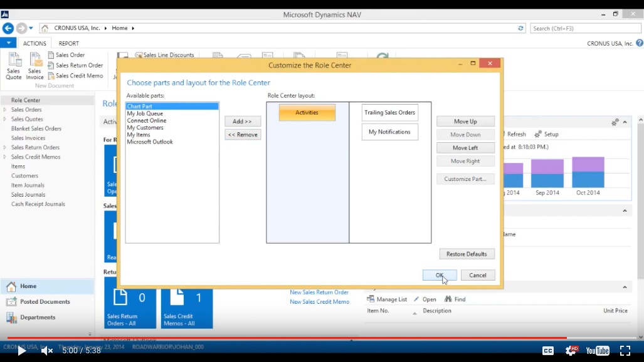The height and width of the screenshot is (362, 644).
Task: Expand Sales Credit Memos tree node
Action: point(5,157)
